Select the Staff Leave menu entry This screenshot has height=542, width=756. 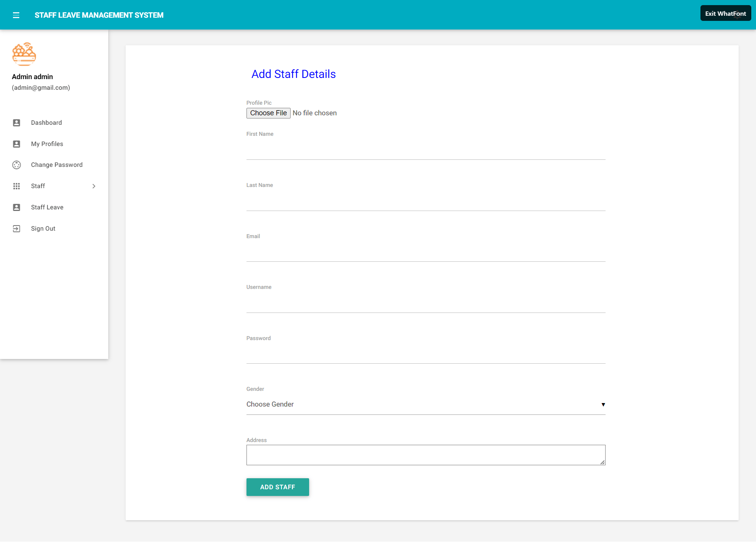(x=47, y=207)
